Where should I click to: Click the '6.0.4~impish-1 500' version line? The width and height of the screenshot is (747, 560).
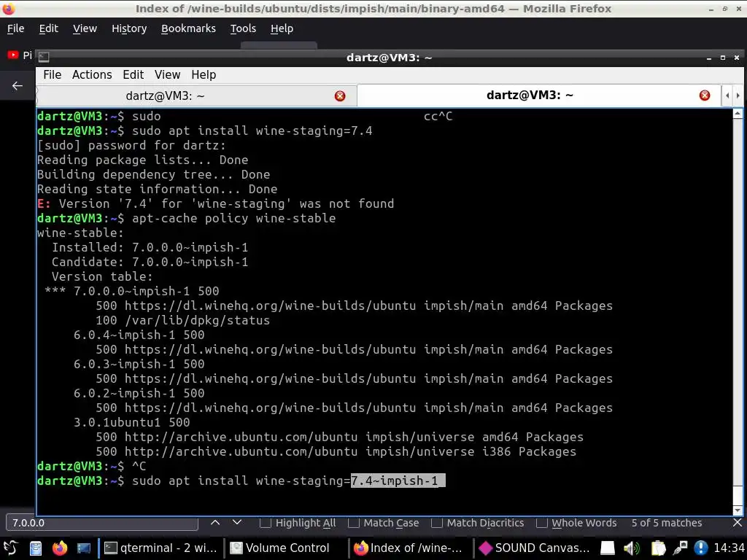[139, 335]
